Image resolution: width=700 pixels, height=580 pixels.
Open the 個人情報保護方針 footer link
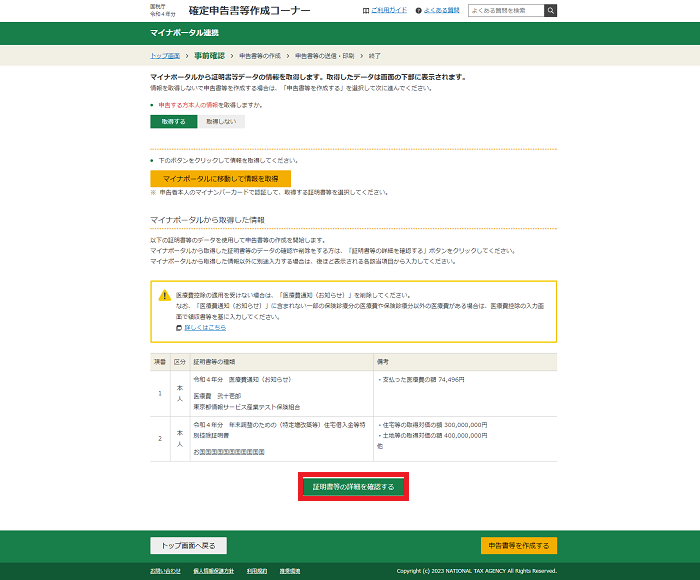[x=213, y=571]
